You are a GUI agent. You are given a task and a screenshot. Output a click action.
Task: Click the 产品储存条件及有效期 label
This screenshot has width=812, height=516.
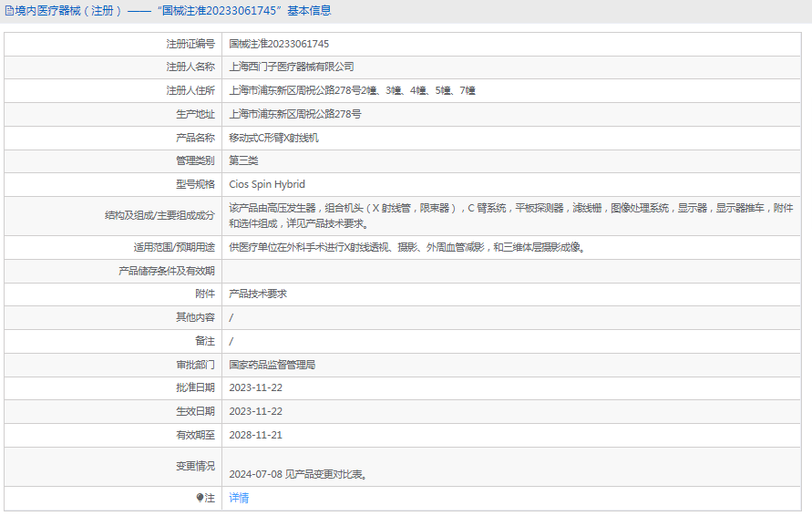click(x=167, y=271)
